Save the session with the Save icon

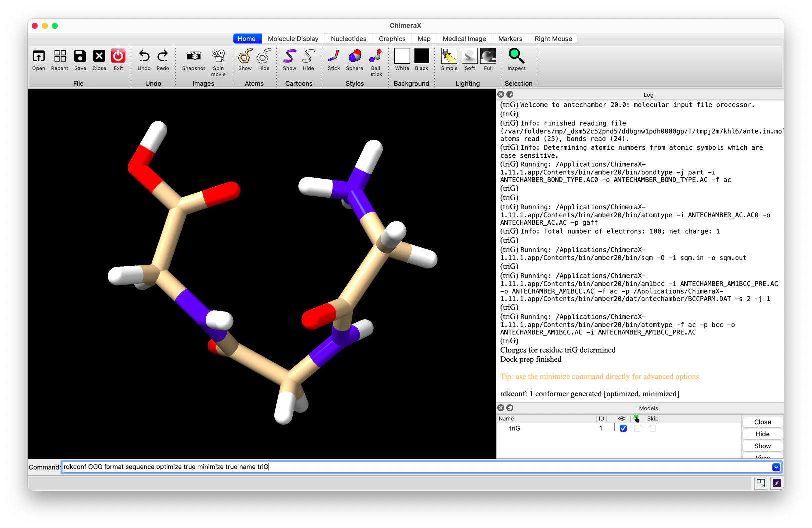coord(80,60)
